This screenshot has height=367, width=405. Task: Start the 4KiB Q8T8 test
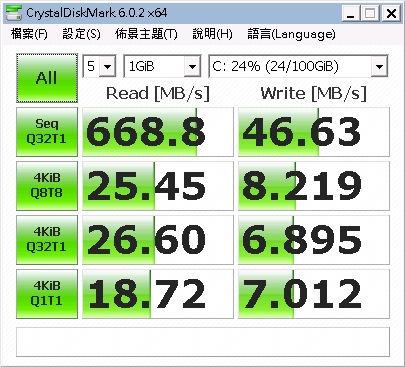(47, 186)
